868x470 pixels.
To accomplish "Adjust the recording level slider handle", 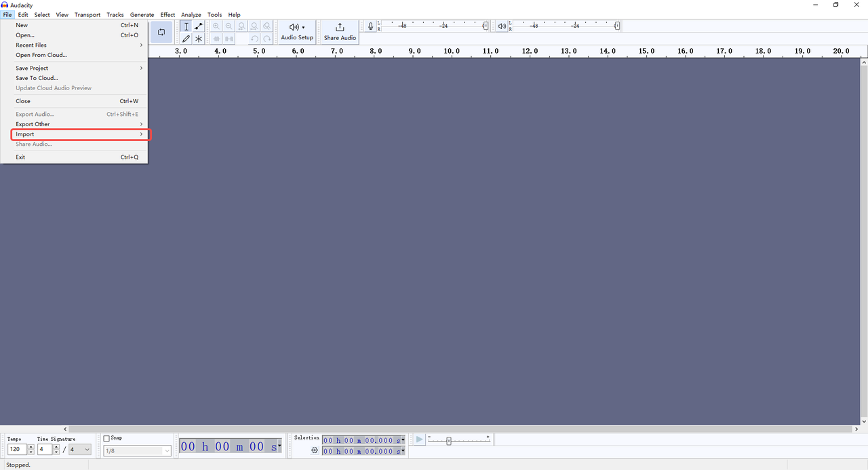I will pyautogui.click(x=486, y=26).
